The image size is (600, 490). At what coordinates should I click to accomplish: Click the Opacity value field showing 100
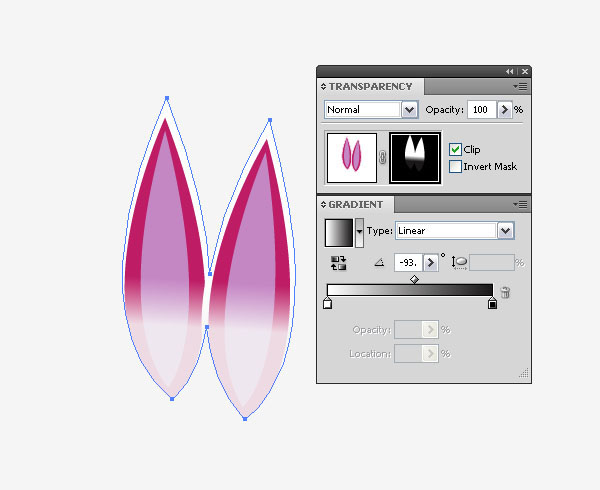click(x=481, y=110)
